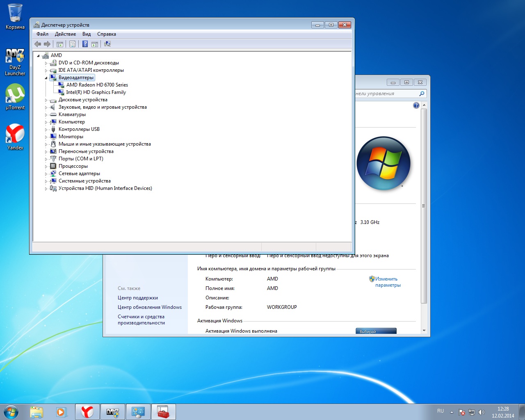Screen dimensions: 525x420
Task: Click the DayZ taskbar button
Action: pos(112,412)
